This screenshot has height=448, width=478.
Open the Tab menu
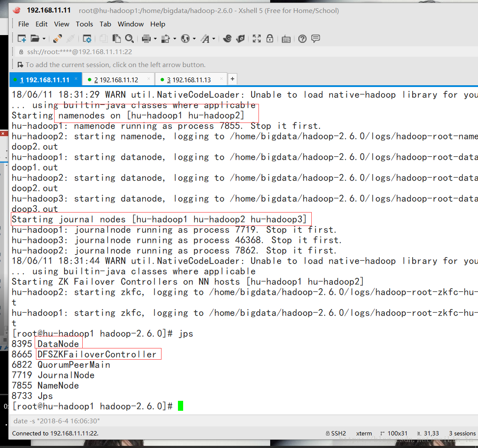[105, 24]
